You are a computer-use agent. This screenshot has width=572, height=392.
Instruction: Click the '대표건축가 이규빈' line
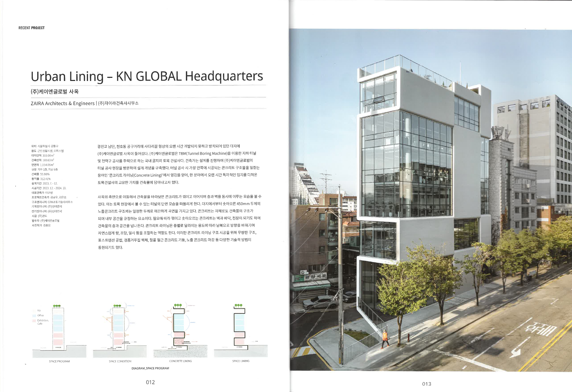click(x=42, y=193)
